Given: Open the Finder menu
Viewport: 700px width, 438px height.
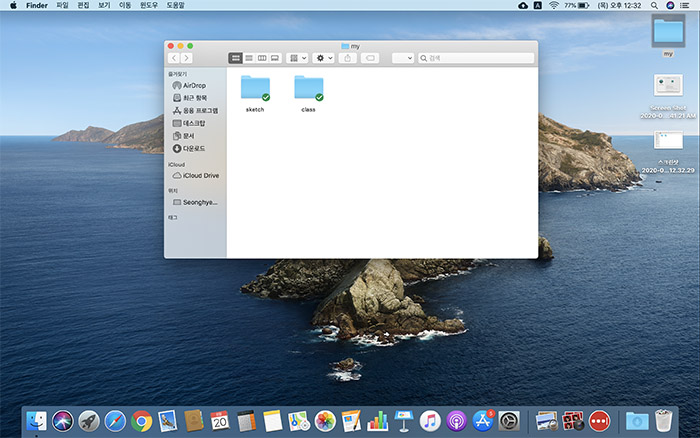Looking at the screenshot, I should 37,5.
